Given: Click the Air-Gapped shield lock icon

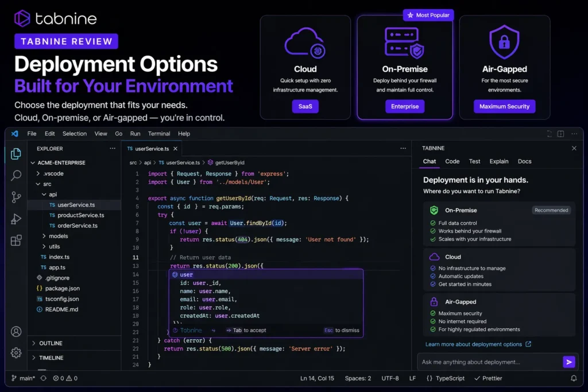Looking at the screenshot, I should [504, 42].
